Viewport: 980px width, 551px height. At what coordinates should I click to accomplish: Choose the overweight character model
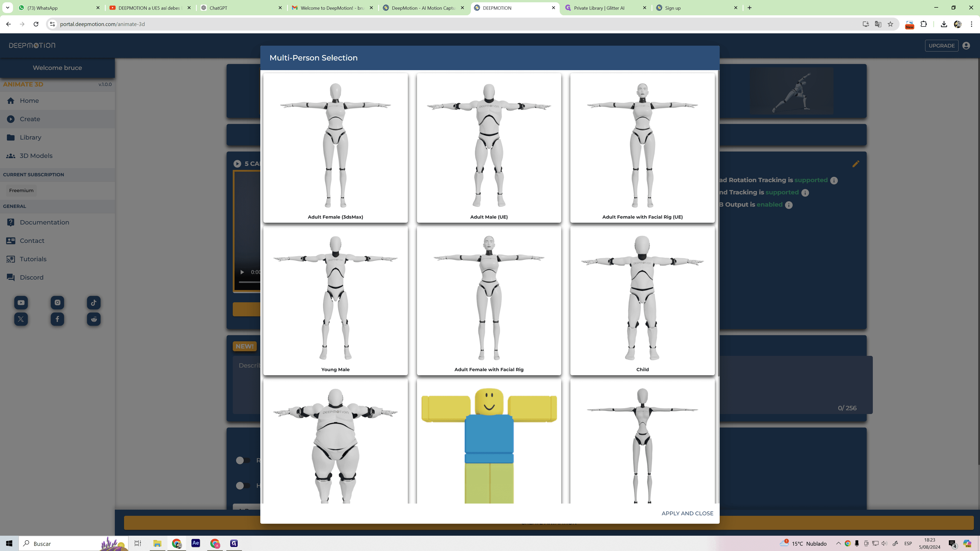(x=335, y=442)
